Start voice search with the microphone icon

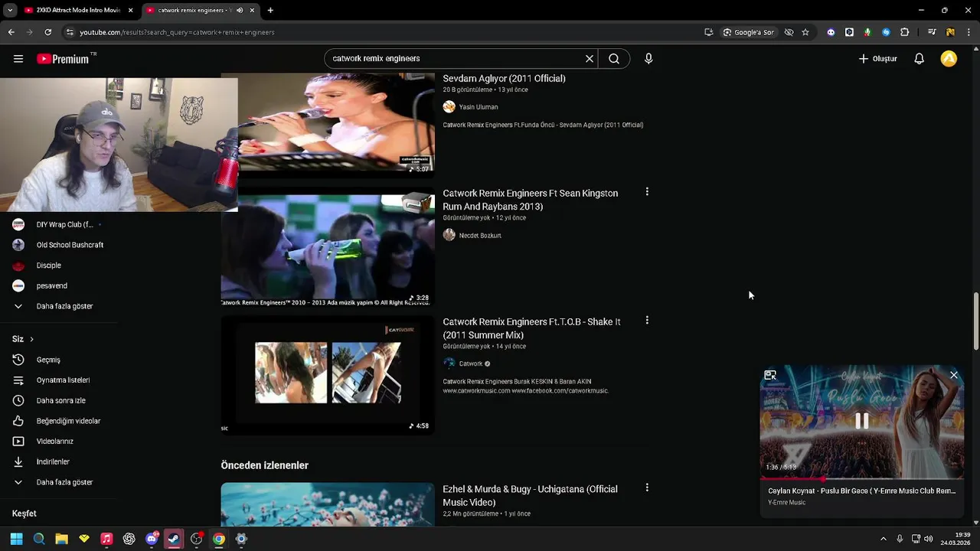click(648, 59)
